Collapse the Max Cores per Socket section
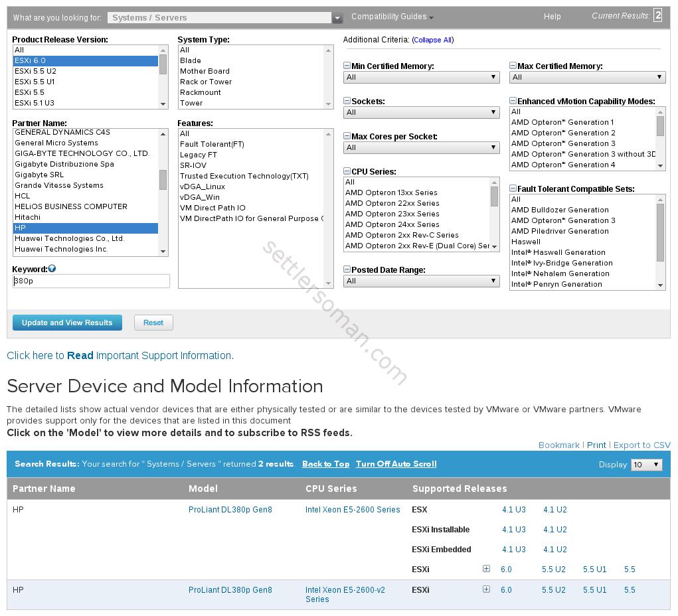The image size is (678, 616). 347,135
